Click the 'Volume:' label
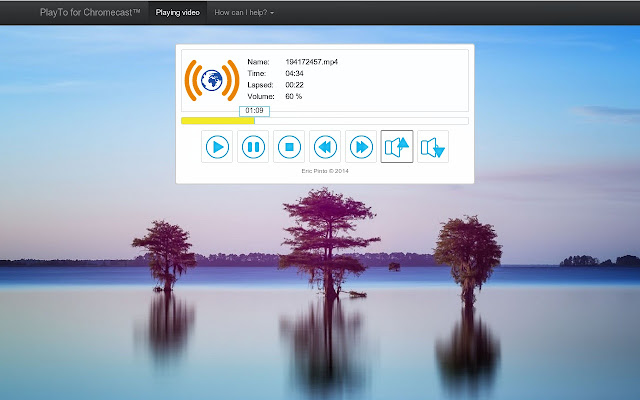Image resolution: width=640 pixels, height=400 pixels. [261, 96]
